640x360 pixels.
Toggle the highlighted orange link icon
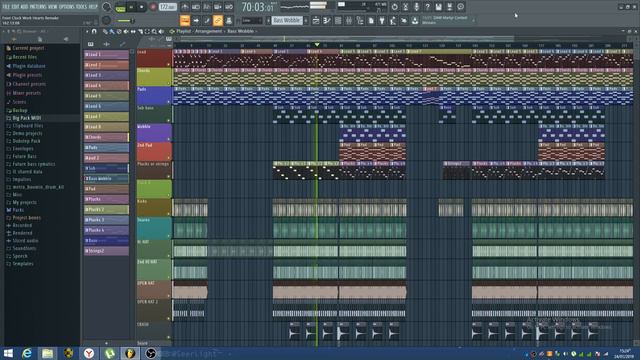218,20
